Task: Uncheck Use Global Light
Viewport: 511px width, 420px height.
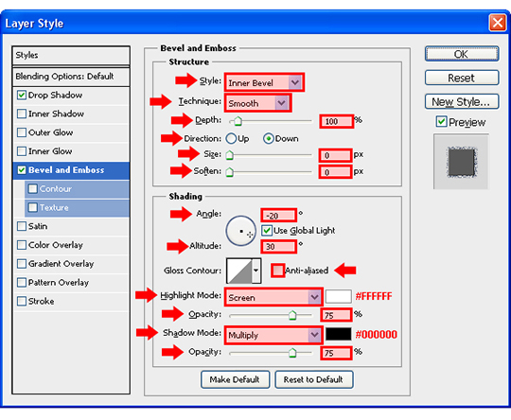Action: 267,231
